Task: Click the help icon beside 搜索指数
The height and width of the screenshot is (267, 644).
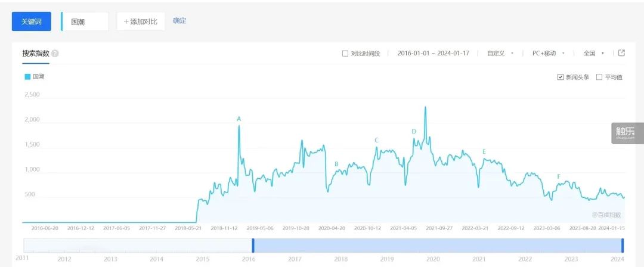Action: pos(55,54)
